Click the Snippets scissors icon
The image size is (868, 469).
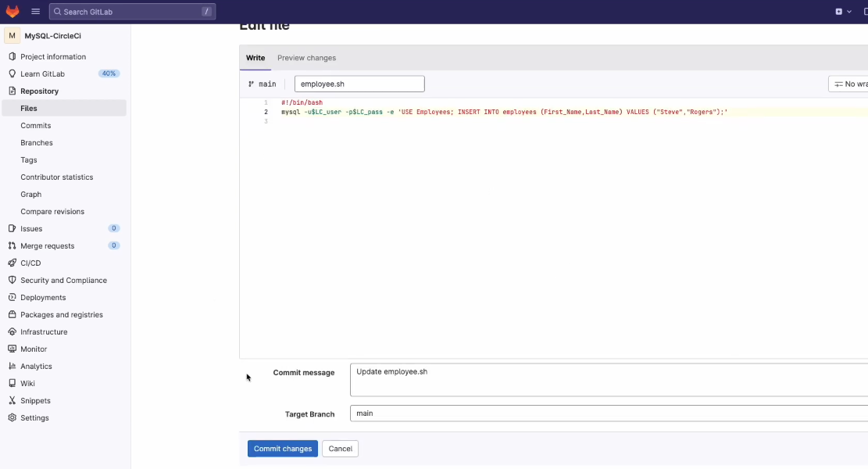pos(13,399)
